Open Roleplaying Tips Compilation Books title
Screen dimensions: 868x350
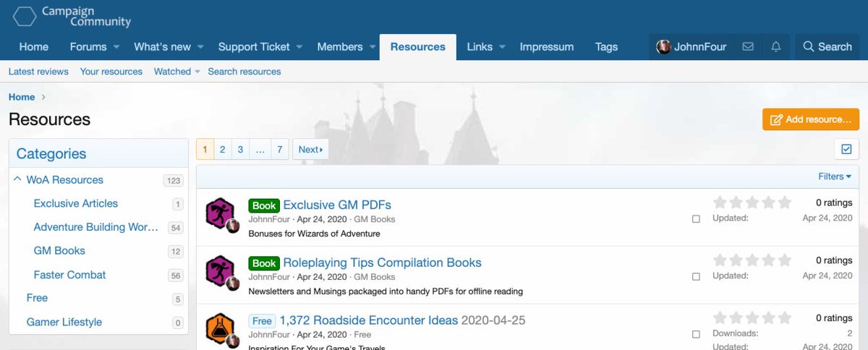[382, 262]
